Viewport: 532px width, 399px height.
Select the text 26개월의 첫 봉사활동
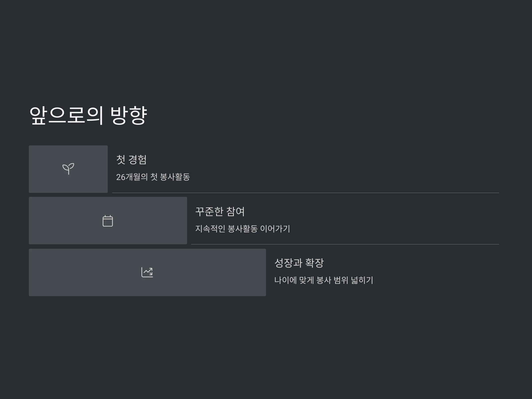coord(153,177)
